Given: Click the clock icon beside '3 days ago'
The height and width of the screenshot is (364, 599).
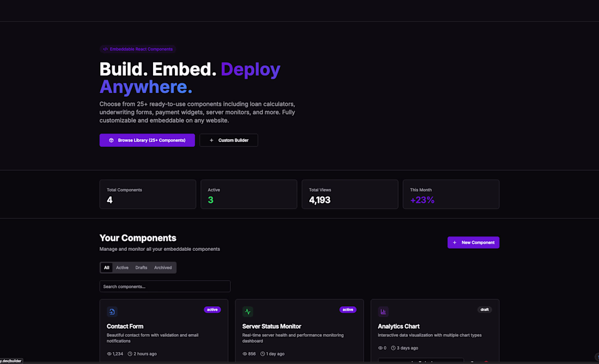Looking at the screenshot, I should 393,348.
